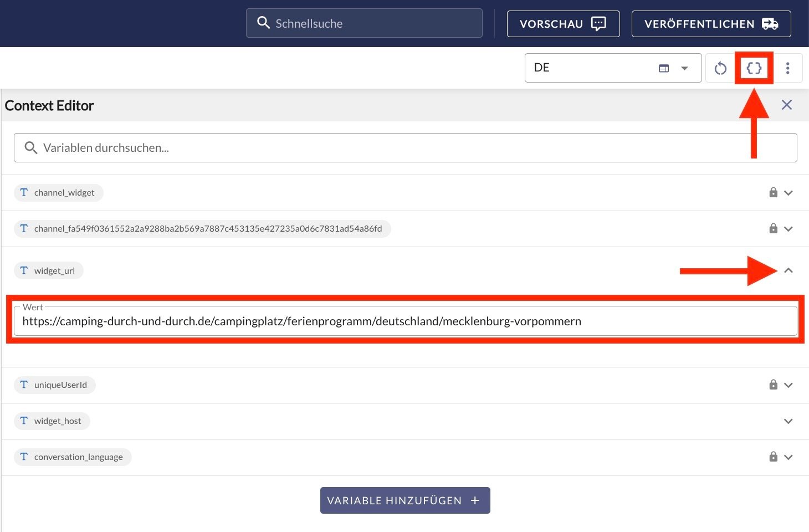Image resolution: width=809 pixels, height=532 pixels.
Task: Expand the conversation_language variable
Action: (x=788, y=457)
